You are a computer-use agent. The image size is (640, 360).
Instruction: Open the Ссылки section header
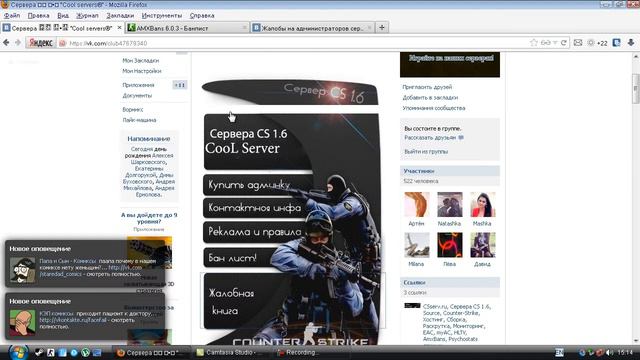click(450, 282)
